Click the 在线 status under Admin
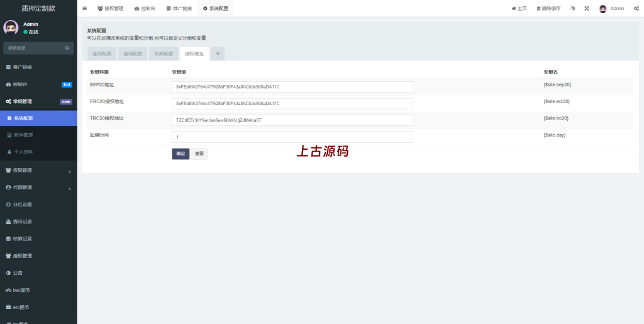Screen dimensions: 644x324 [x=31, y=32]
